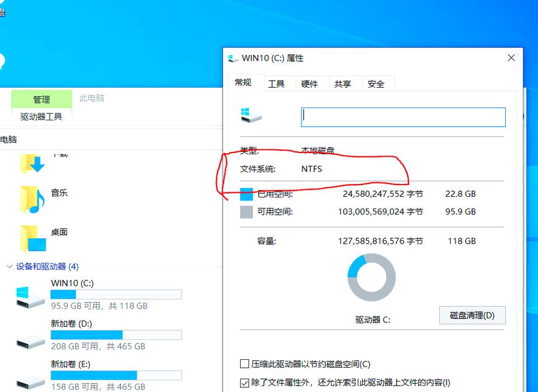Click the 管理 ribbon tab in Explorer
This screenshot has height=392, width=538.
tap(41, 99)
